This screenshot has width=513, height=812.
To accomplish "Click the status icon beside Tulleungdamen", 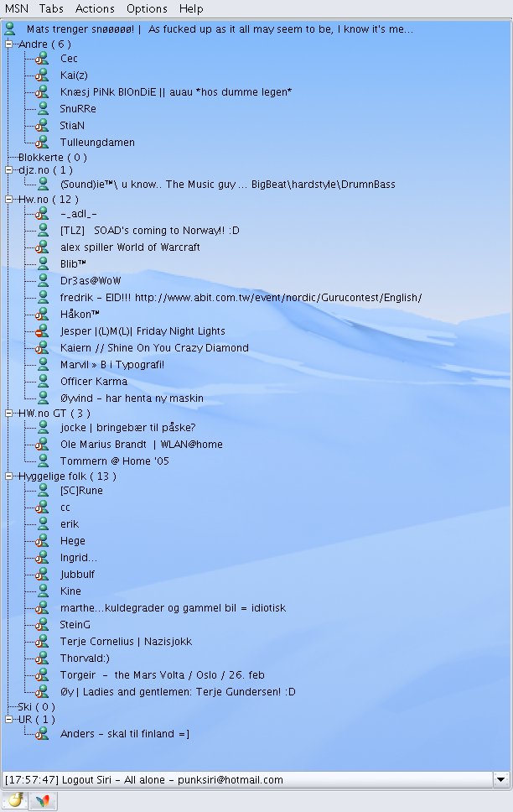I will [x=42, y=143].
